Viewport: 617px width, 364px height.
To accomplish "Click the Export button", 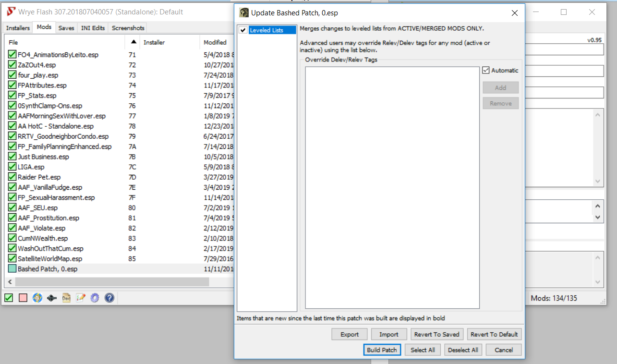I will click(350, 335).
